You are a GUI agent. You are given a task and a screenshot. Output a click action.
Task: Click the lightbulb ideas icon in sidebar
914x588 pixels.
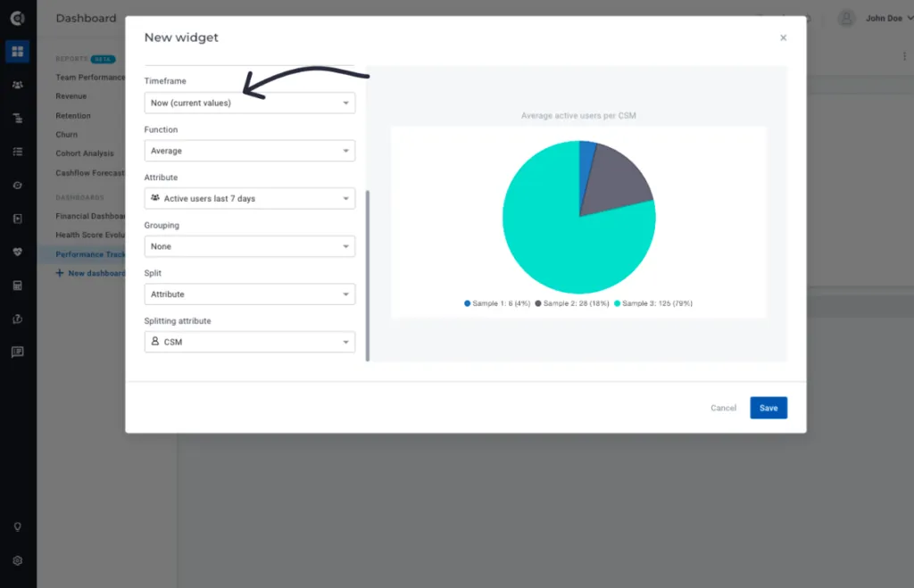pos(18,526)
